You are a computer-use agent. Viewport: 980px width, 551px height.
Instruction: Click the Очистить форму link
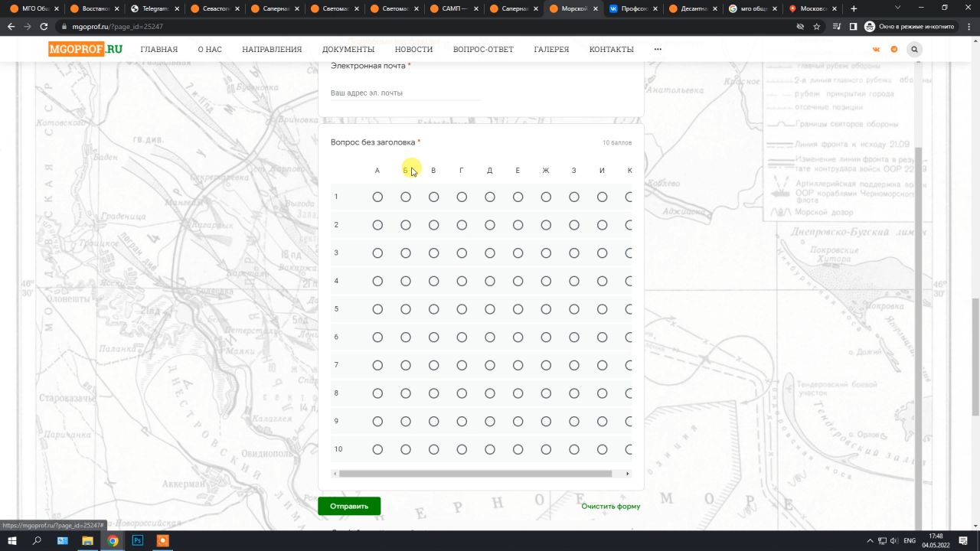click(x=610, y=506)
